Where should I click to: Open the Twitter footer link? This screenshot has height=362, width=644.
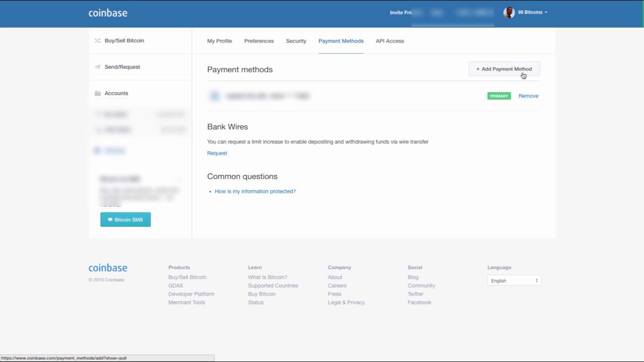(416, 294)
